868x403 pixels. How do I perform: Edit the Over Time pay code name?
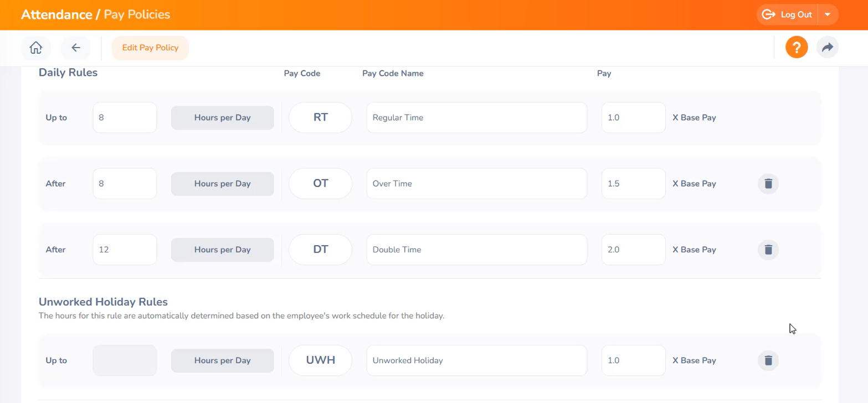[476, 184]
